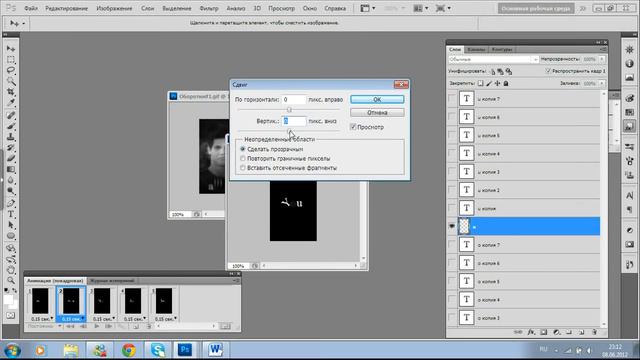Open the Постоянно looping options dropdown
640x360 pixels.
(44, 326)
